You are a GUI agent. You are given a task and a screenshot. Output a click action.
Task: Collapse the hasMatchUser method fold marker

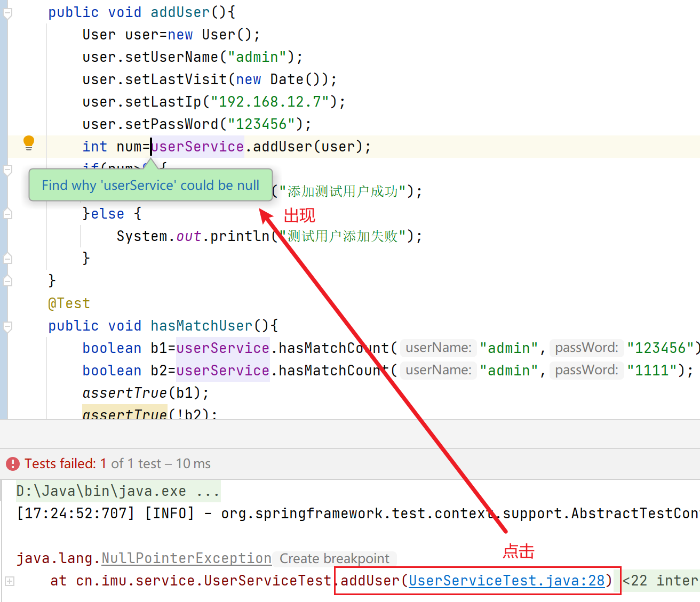7,326
